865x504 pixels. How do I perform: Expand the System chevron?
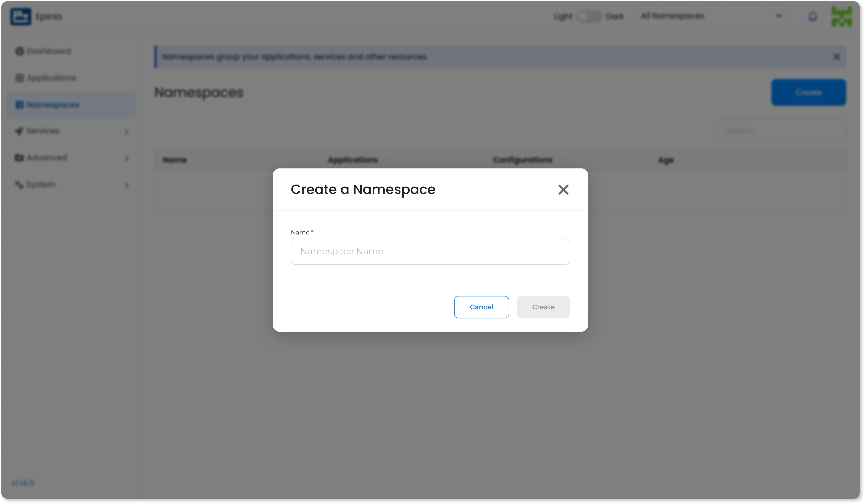pos(126,185)
